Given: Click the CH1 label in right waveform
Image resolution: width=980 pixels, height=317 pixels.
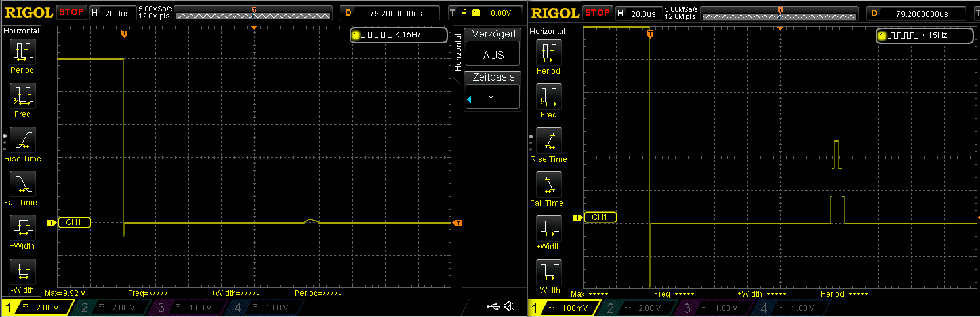Looking at the screenshot, I should click(600, 217).
